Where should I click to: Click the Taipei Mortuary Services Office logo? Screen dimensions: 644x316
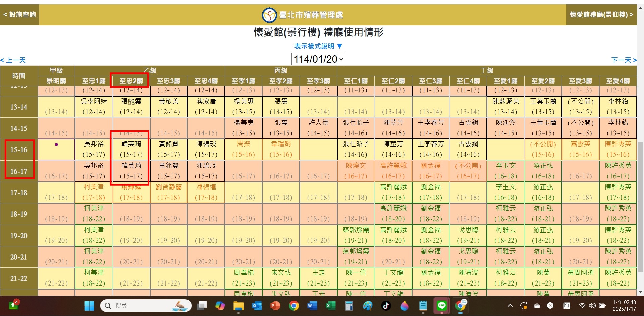[x=269, y=15]
